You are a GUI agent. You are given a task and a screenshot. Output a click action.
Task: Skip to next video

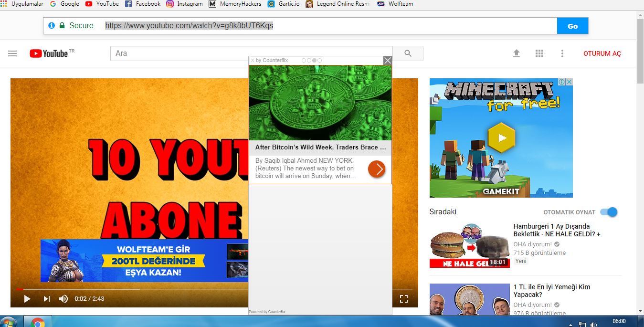point(46,299)
